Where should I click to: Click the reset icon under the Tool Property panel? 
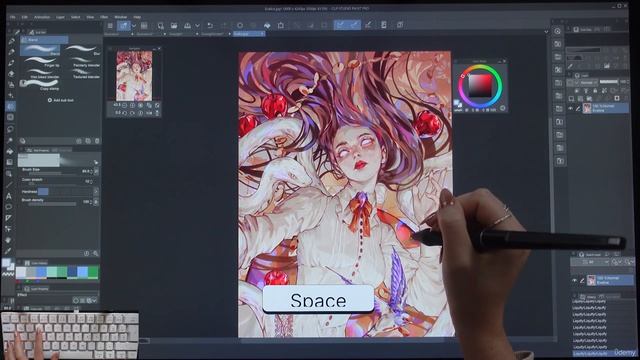[87, 253]
